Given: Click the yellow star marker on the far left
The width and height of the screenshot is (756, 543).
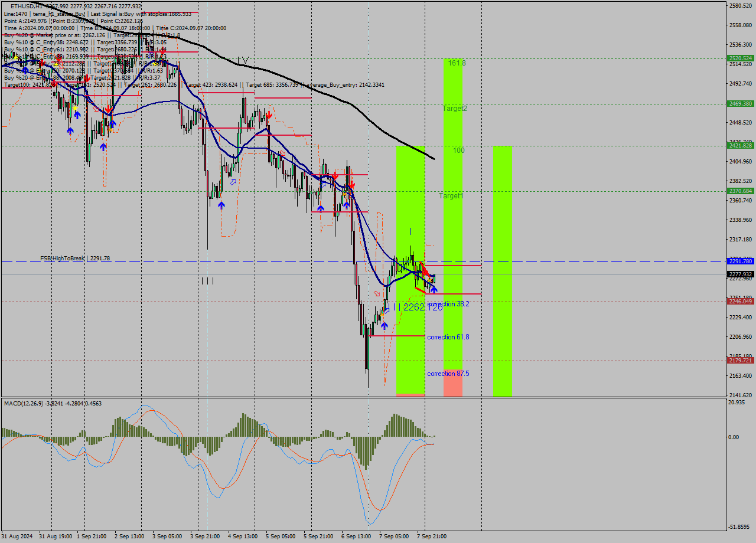Looking at the screenshot, I should pyautogui.click(x=15, y=57).
